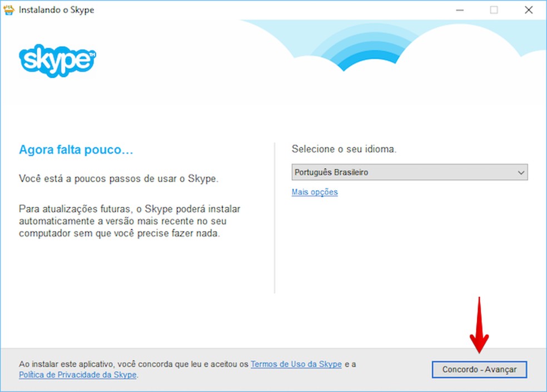Minimize the Instalando o Skype window
This screenshot has width=547, height=392.
460,10
